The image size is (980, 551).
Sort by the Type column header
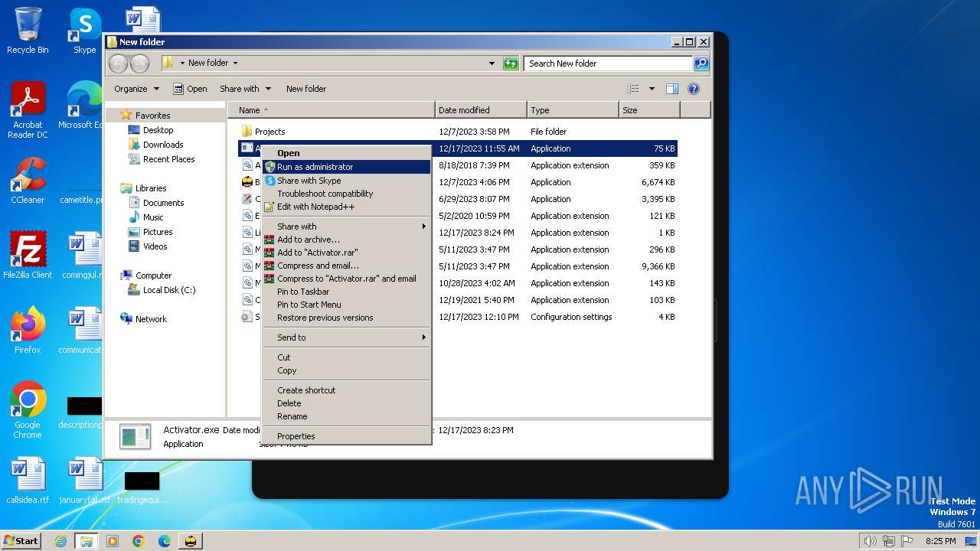coord(573,110)
